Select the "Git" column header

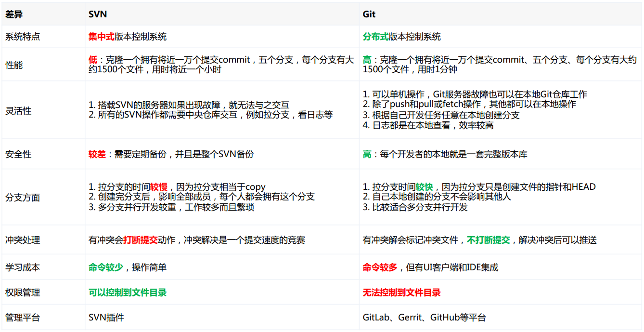coord(369,14)
